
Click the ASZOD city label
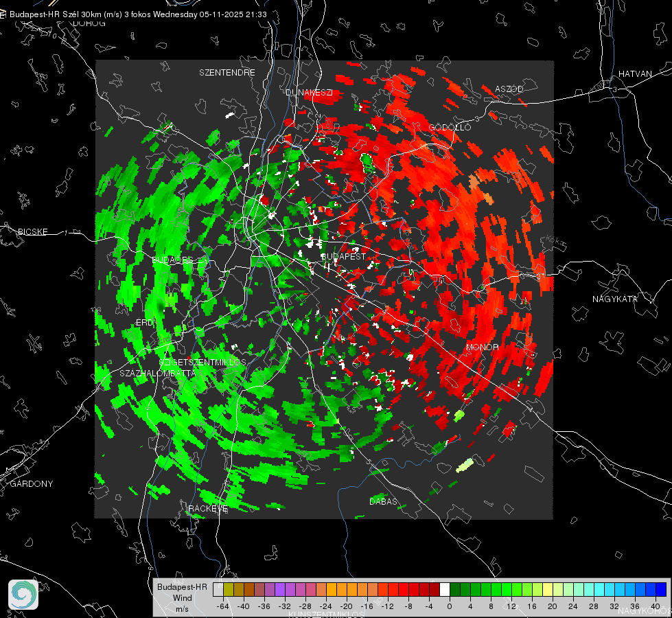click(509, 89)
